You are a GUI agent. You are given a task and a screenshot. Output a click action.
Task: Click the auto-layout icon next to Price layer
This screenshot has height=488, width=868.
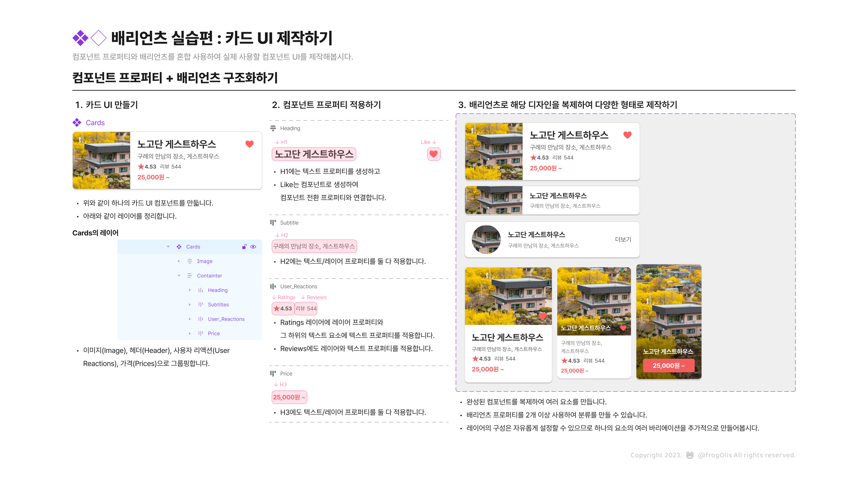pos(200,333)
